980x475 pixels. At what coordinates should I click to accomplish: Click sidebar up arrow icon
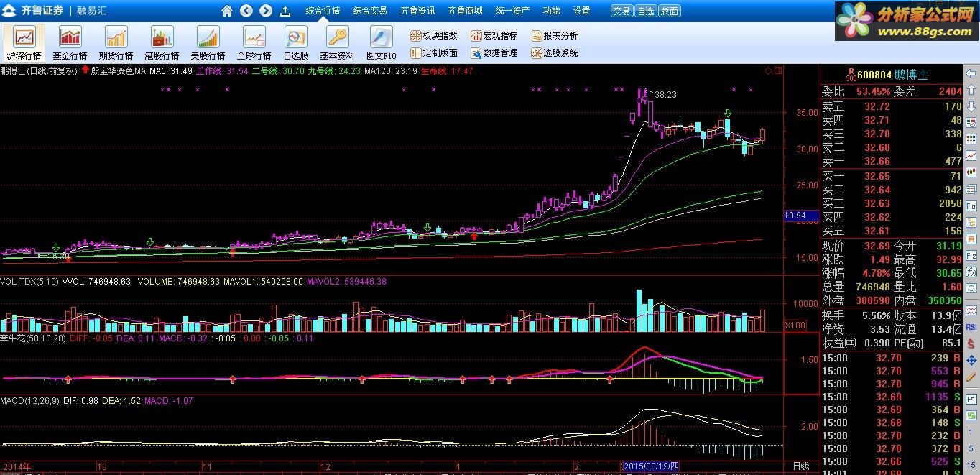tap(971, 90)
